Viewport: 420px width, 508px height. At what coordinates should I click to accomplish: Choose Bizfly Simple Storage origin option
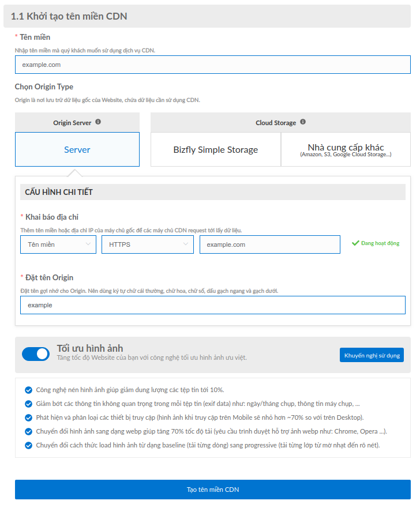pos(216,149)
